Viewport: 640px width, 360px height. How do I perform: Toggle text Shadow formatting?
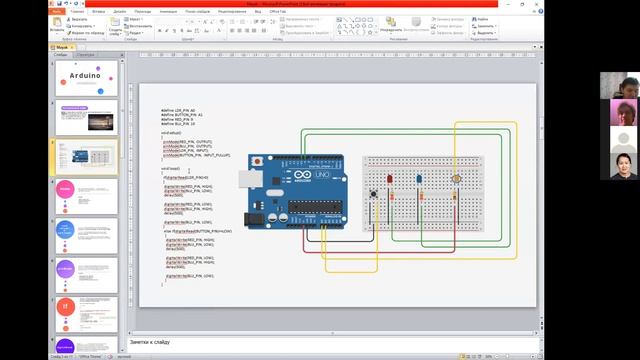[182, 31]
